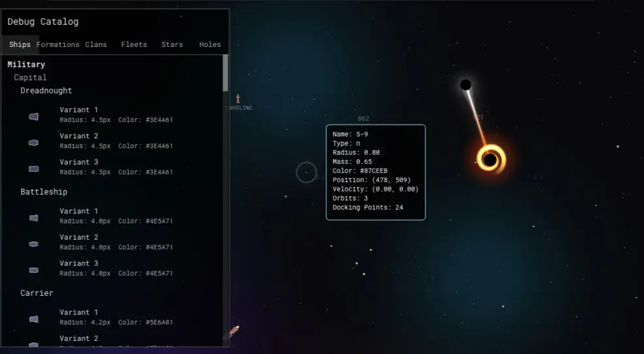
Task: Open the Holes tab
Action: click(210, 44)
